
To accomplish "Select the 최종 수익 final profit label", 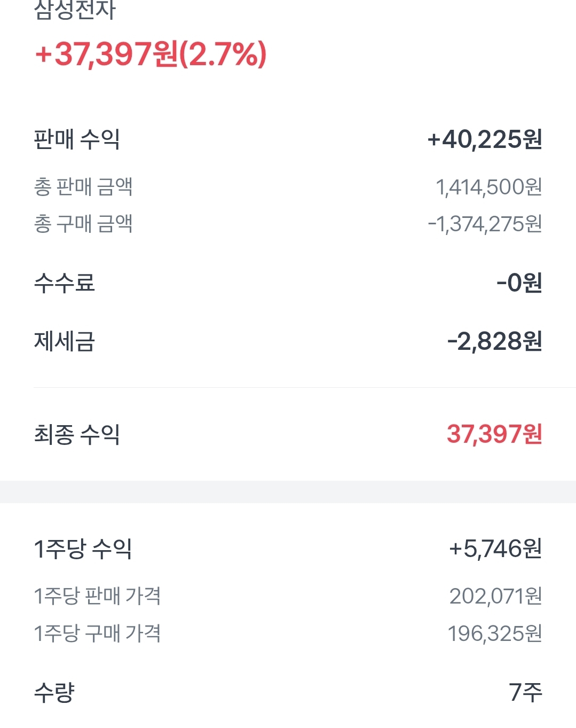I will pyautogui.click(x=77, y=434).
